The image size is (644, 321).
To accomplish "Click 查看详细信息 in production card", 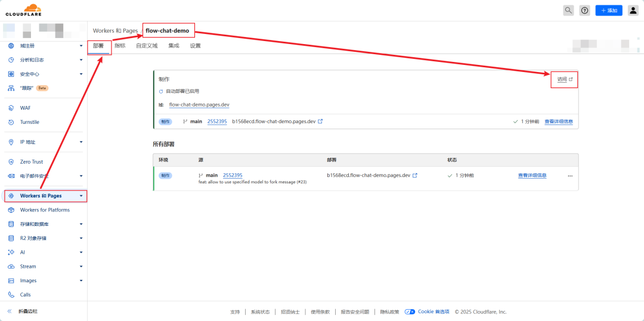I will coord(559,121).
